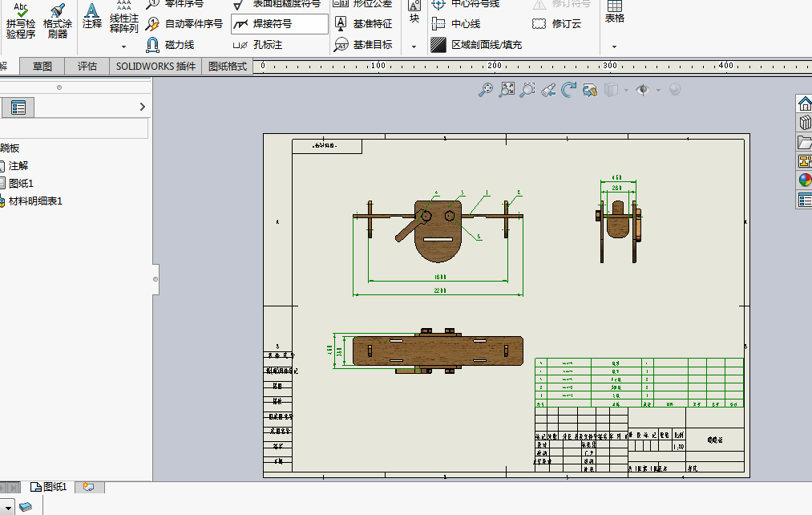Open the File Explorer folder pane
The image size is (812, 515).
point(804,142)
